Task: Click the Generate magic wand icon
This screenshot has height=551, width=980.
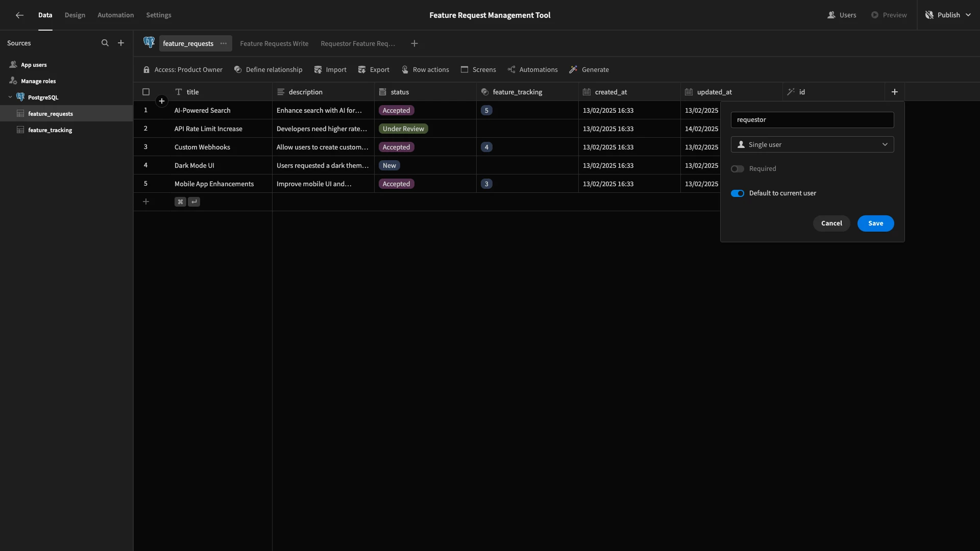Action: click(573, 70)
